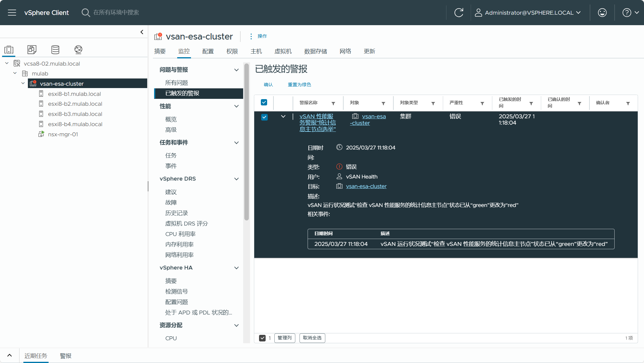
Task: Uncheck the vSAN performance alarm row checkbox
Action: [264, 117]
